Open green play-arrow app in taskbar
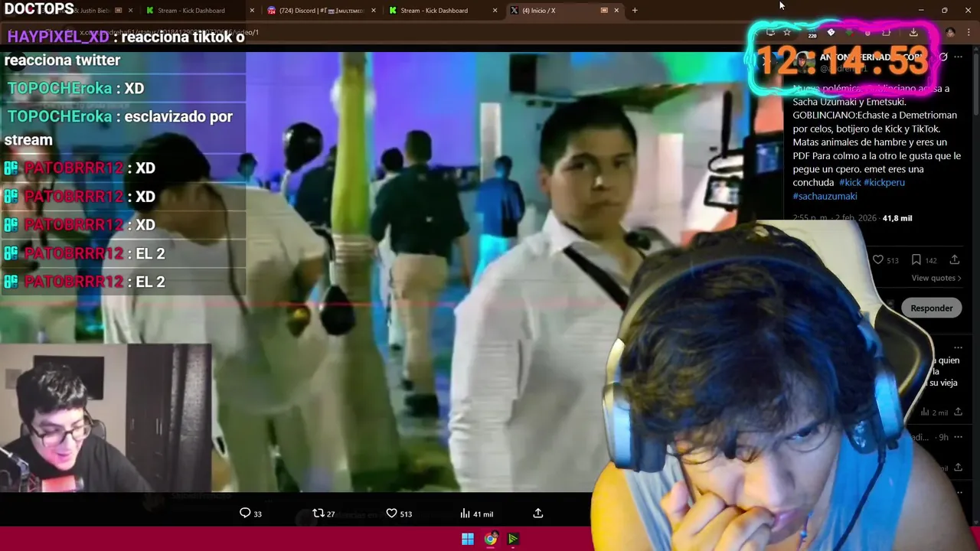The width and height of the screenshot is (980, 551). coord(513,539)
